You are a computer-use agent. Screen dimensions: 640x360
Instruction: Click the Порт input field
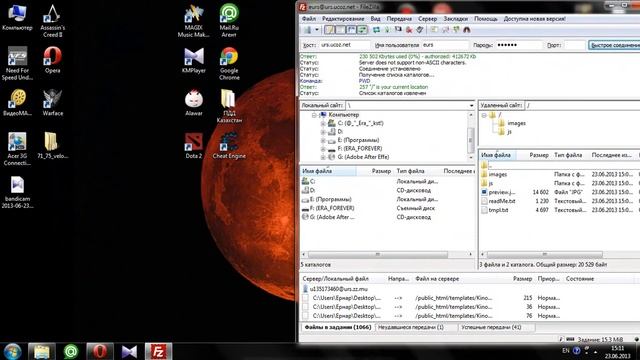tap(575, 45)
